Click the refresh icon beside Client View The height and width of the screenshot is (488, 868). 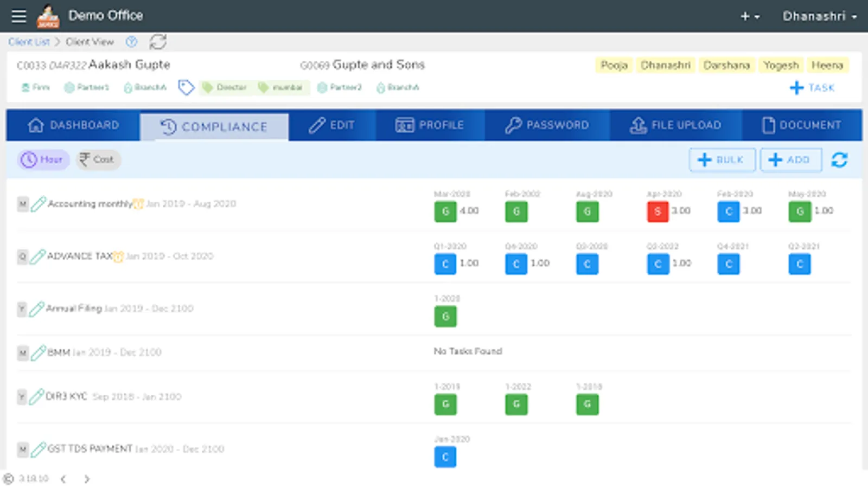[158, 42]
